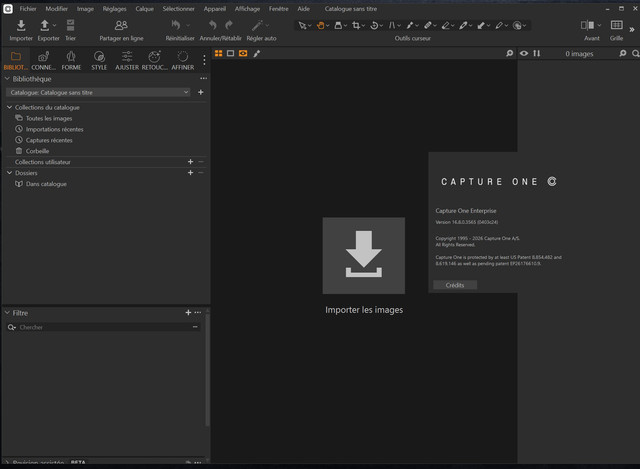The height and width of the screenshot is (469, 640).
Task: Open the Catalogue sans titre dropdown
Action: pyautogui.click(x=98, y=93)
